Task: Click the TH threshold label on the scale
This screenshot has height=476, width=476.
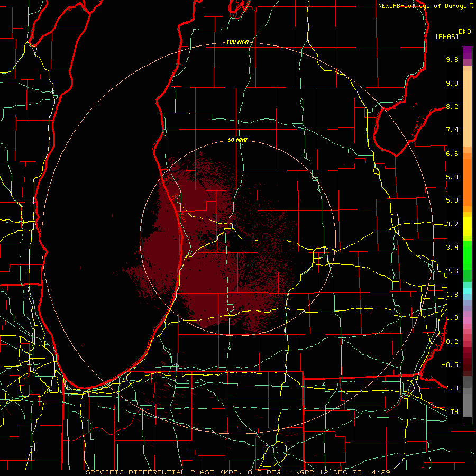Action: pos(454,412)
